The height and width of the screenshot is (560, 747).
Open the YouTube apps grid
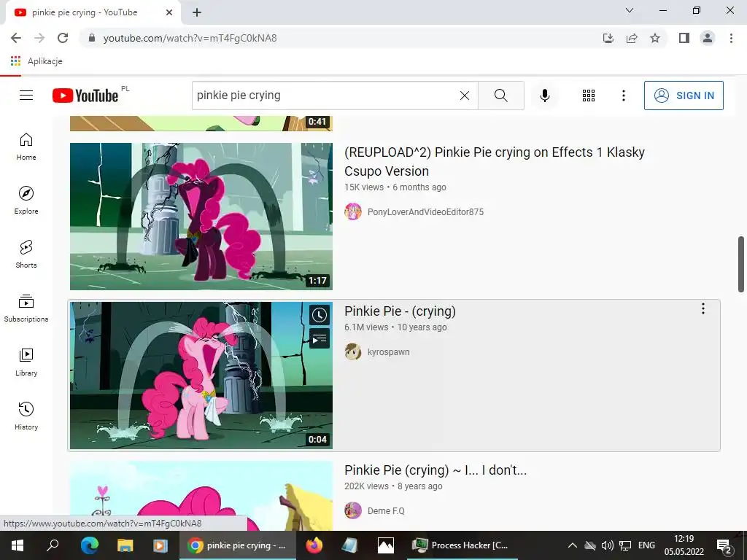[x=589, y=96]
